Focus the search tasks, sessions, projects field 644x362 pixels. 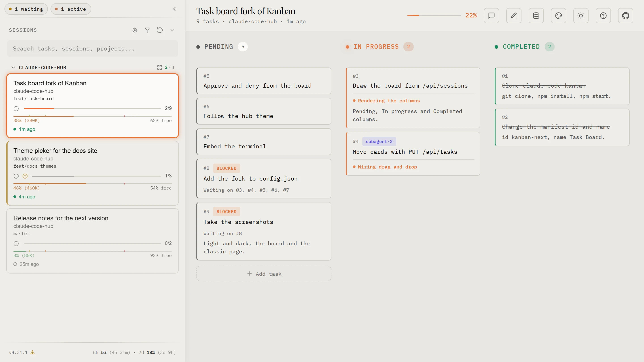coord(93,48)
